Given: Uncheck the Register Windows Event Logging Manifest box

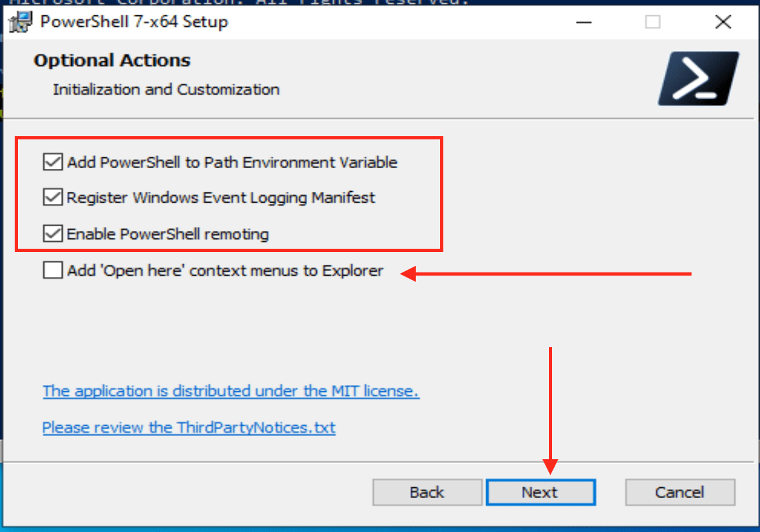Looking at the screenshot, I should 51,198.
